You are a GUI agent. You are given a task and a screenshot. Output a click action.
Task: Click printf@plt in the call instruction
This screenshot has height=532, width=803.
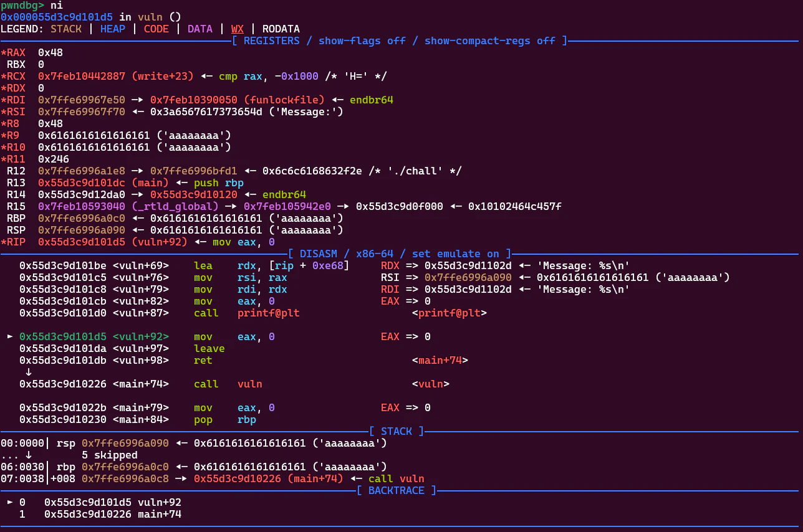pyautogui.click(x=268, y=313)
